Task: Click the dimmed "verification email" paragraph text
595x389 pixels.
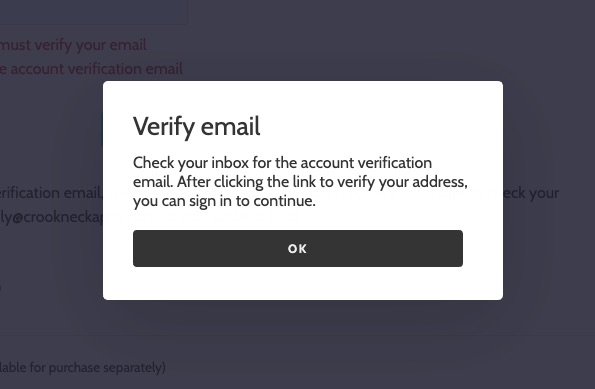Action: point(51,193)
